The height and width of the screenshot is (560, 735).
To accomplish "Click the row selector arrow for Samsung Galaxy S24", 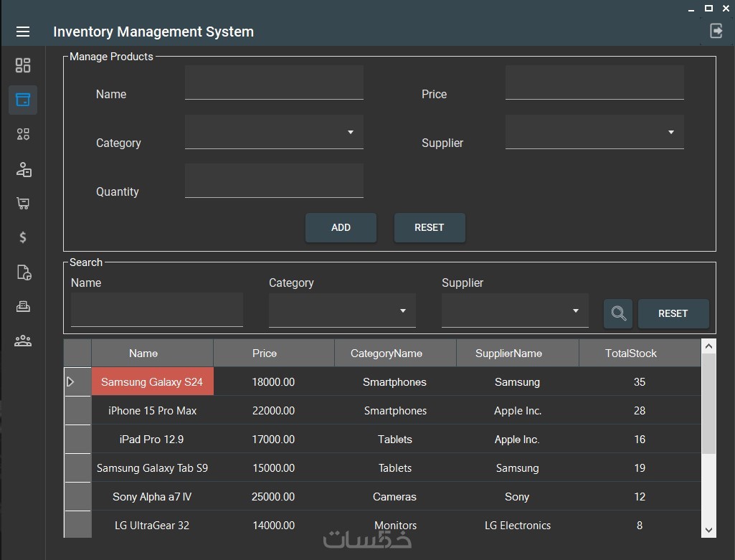I will [70, 381].
